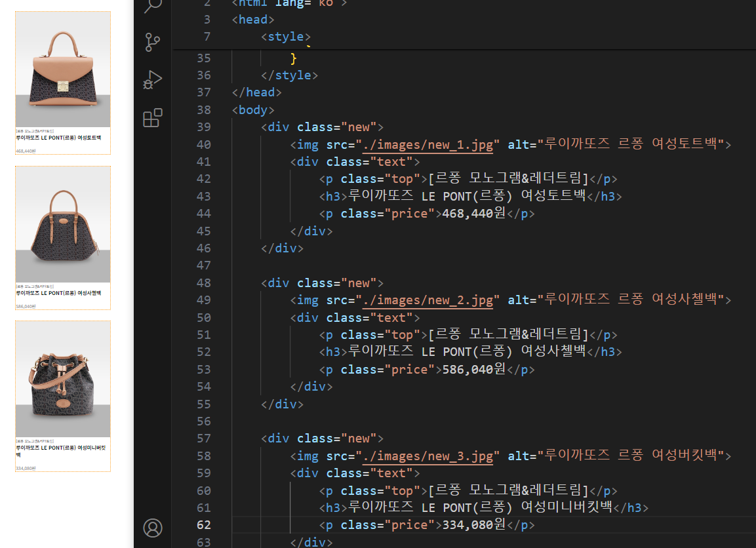The width and height of the screenshot is (756, 548).
Task: Click price 334,080원 in code line 62
Action: point(474,525)
